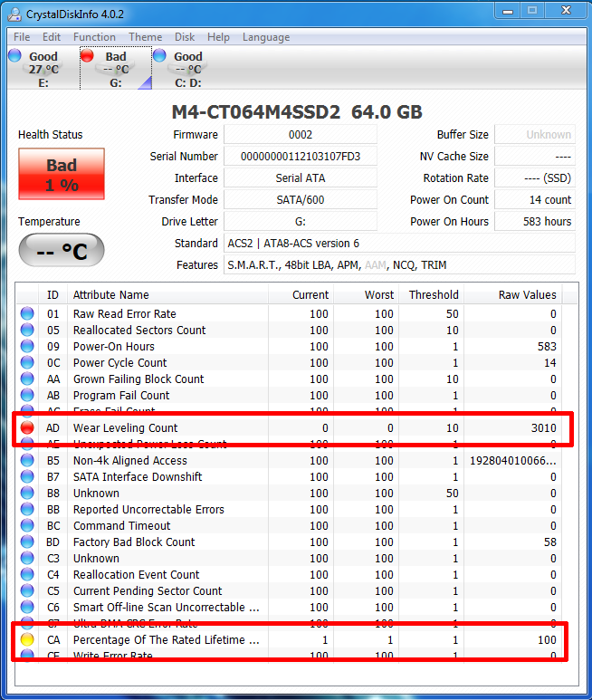
Task: Select the Non-4k Aligned Access raw value 192804010066...
Action: tap(513, 460)
